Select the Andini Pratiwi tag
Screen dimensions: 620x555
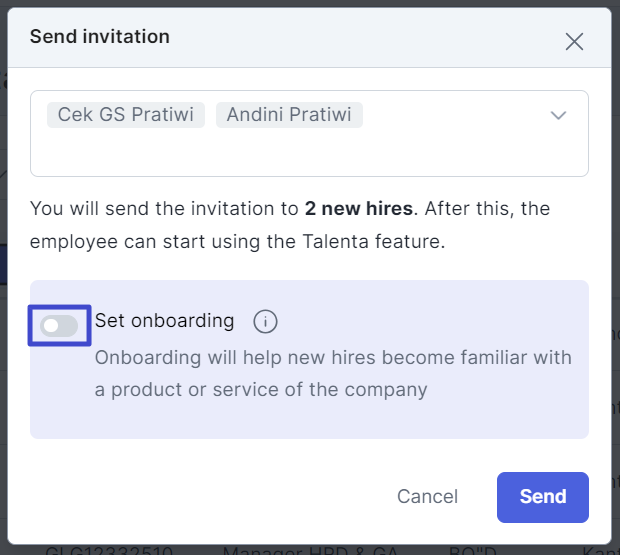[x=289, y=115]
